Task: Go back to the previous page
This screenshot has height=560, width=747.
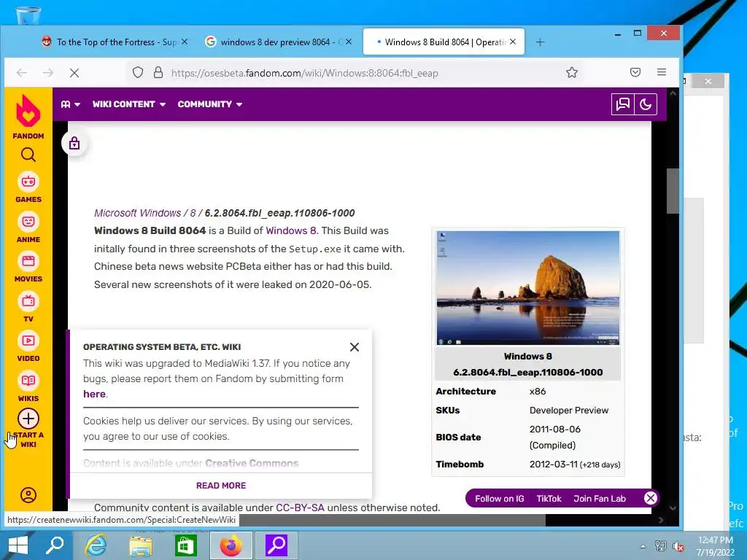Action: [21, 73]
